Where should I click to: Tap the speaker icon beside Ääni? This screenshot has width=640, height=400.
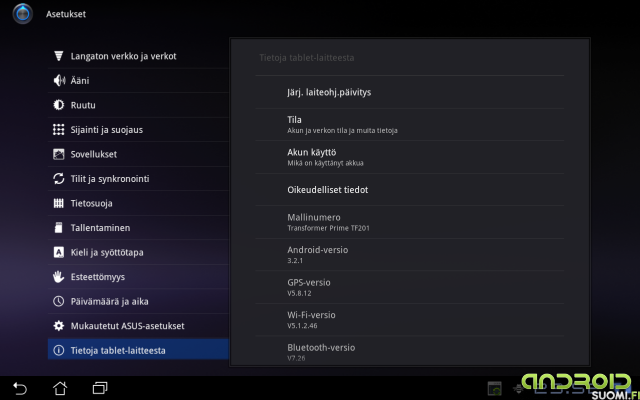click(x=59, y=80)
